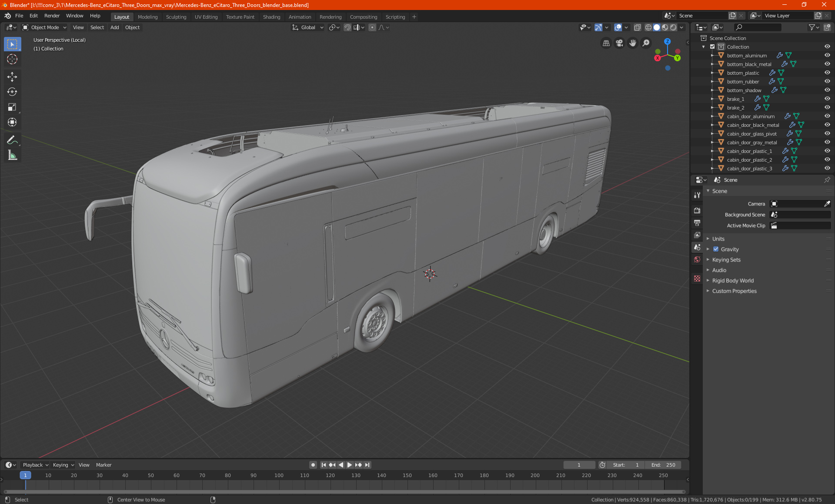Image resolution: width=835 pixels, height=504 pixels.
Task: Select the Select Box tool
Action: pyautogui.click(x=12, y=44)
